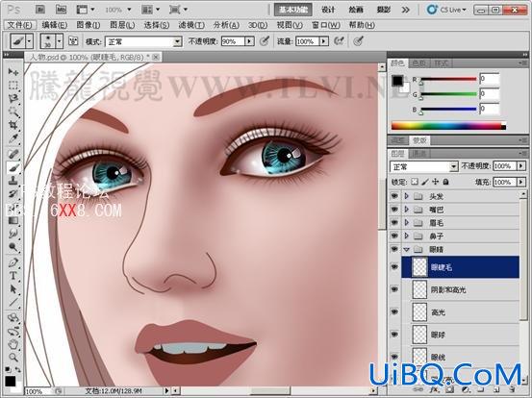532x398 pixels.
Task: Select the Eyedropper tool
Action: [x=13, y=138]
